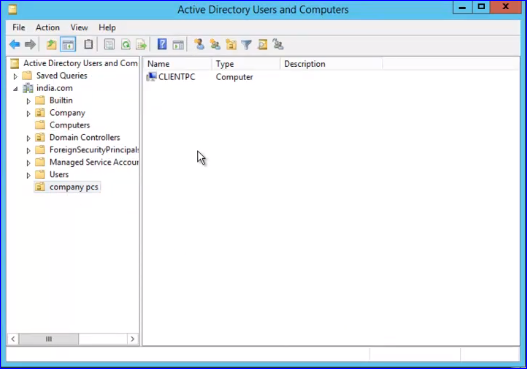This screenshot has width=527, height=369.
Task: Select Active Directory Users and Computers root
Action: [80, 63]
